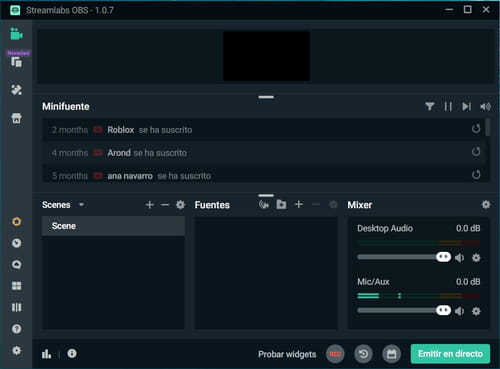
Task: Pause the Minifuente alert queue
Action: click(448, 106)
